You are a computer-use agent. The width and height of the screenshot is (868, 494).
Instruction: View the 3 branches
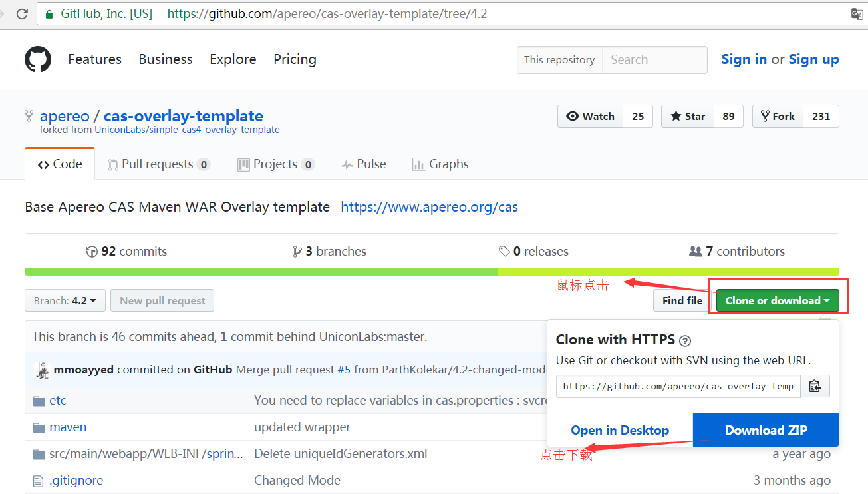click(x=329, y=252)
